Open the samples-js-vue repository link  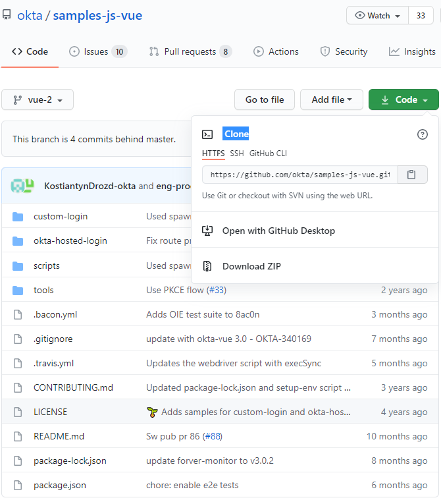(x=97, y=15)
